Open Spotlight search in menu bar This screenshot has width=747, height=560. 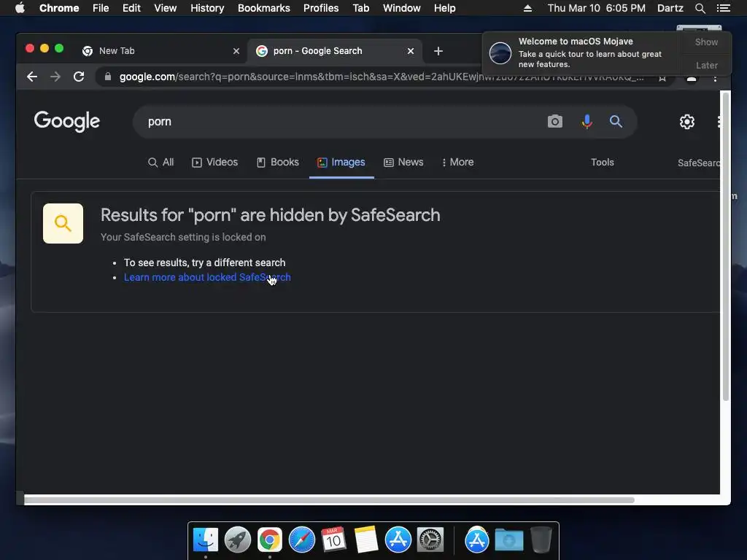click(x=700, y=8)
